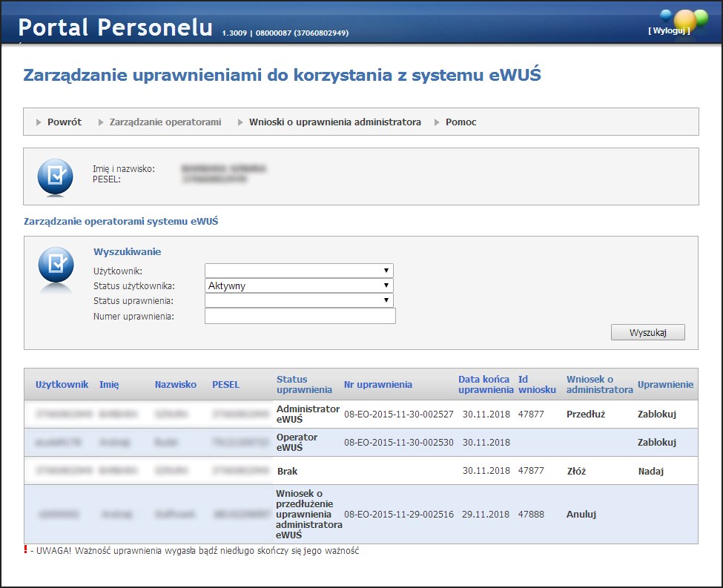The image size is (723, 588).
Task: Sort by Data końca uprawnienia column header
Action: (485, 384)
